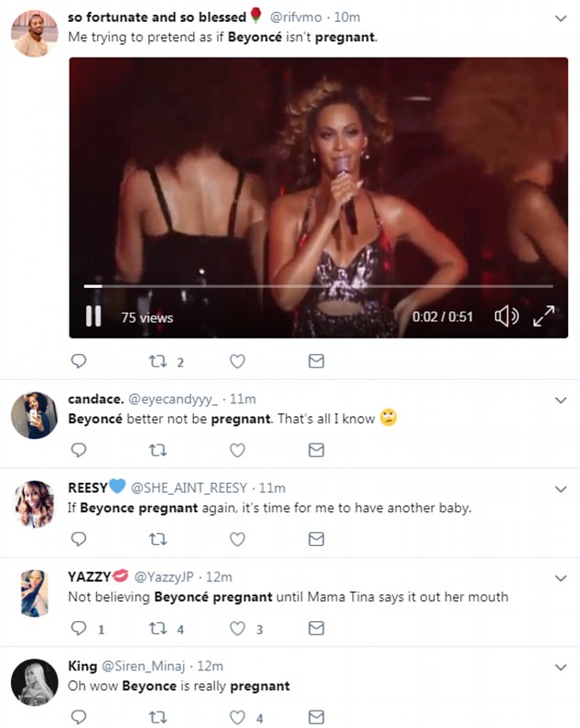Send @rifvmo tweet via direct message
580x728 pixels.
(x=316, y=361)
